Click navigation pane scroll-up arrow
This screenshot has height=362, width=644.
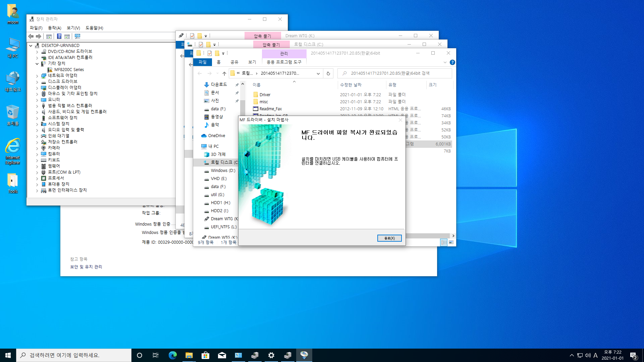(243, 84)
